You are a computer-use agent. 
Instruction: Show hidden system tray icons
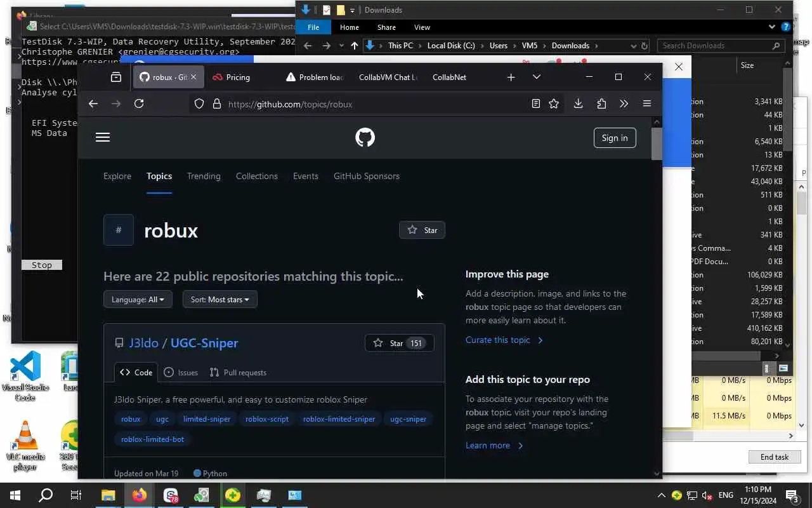[661, 495]
